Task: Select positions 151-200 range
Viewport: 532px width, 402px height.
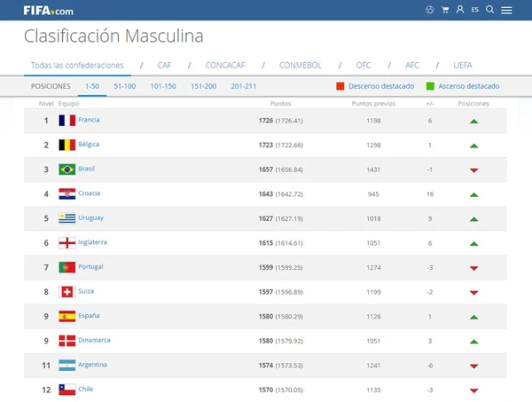Action: 203,86
